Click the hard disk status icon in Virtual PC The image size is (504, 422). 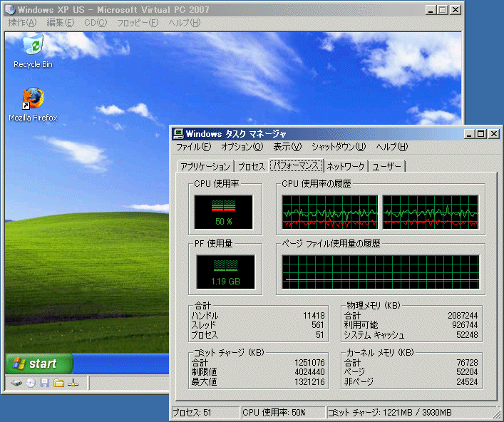pos(16,383)
